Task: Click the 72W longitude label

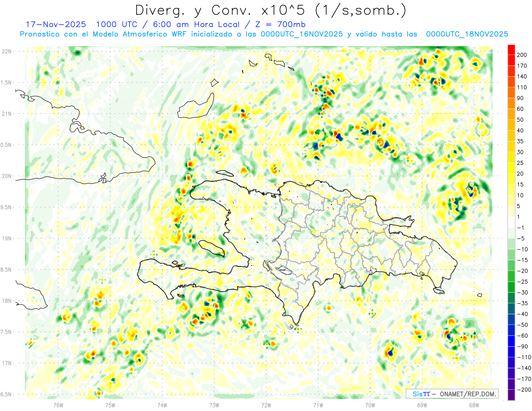Action: [266, 404]
